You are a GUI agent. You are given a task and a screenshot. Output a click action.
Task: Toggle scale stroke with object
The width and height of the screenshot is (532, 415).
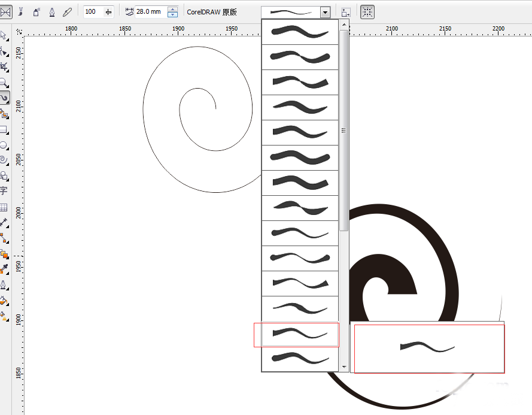coord(346,12)
